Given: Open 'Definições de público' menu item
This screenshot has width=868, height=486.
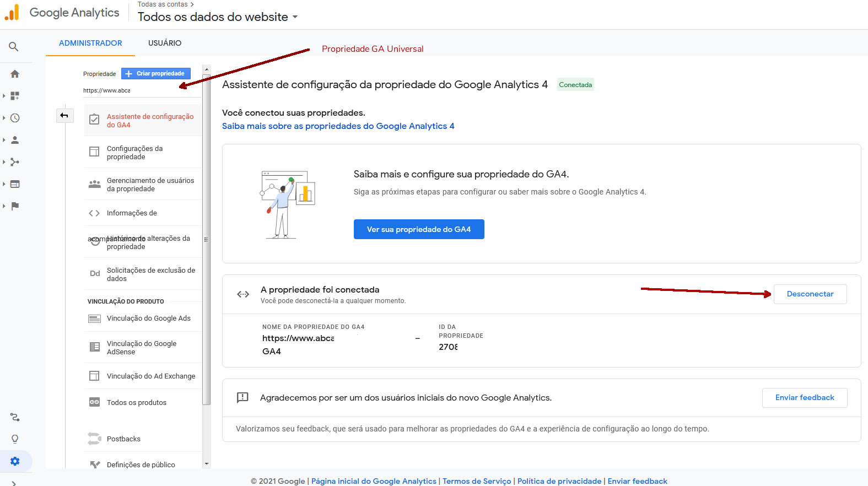Looking at the screenshot, I should [143, 465].
